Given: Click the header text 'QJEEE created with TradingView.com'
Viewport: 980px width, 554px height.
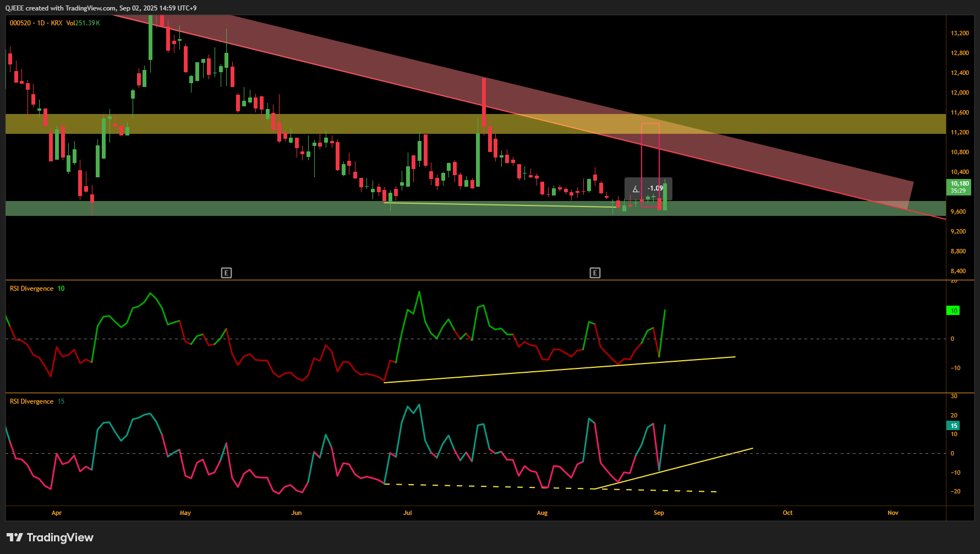Looking at the screenshot, I should [61, 8].
